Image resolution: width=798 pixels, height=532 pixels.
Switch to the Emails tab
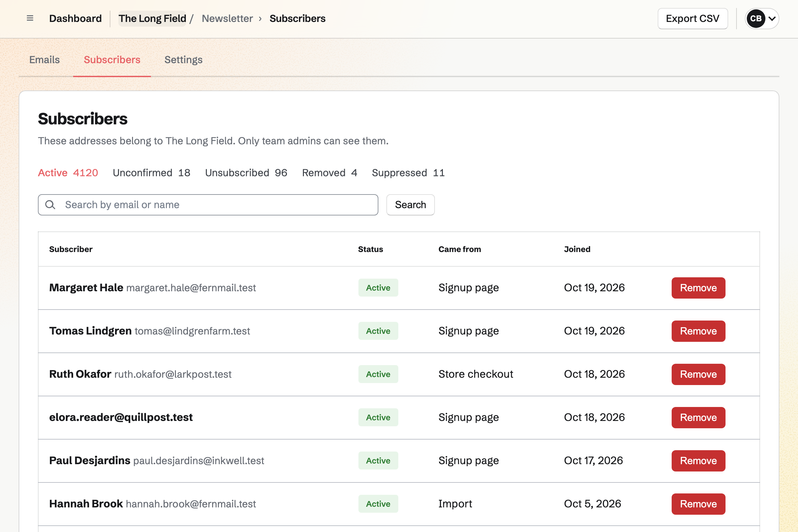click(x=45, y=60)
